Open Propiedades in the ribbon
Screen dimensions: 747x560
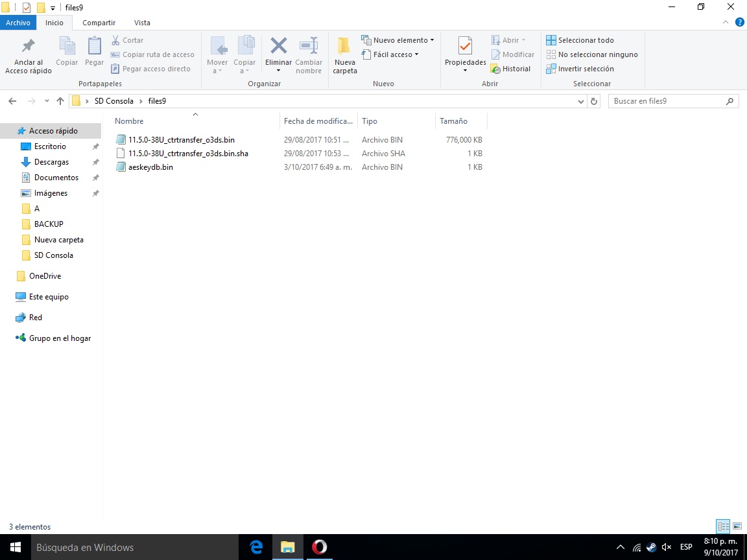tap(465, 47)
